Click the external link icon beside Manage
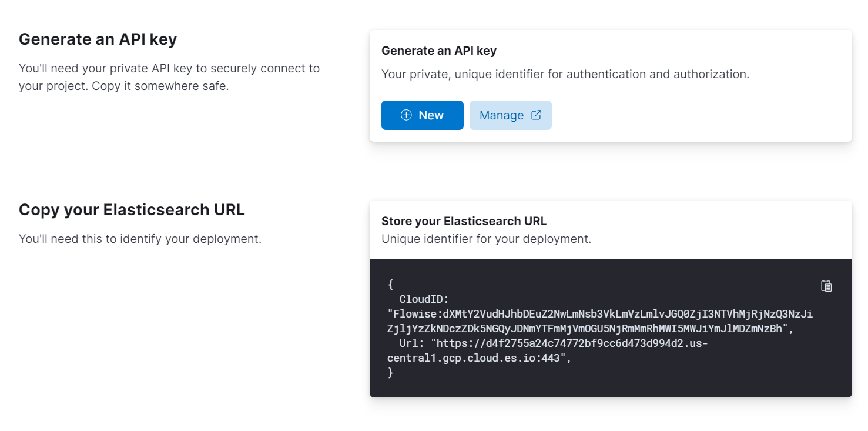The height and width of the screenshot is (431, 868). (536, 115)
